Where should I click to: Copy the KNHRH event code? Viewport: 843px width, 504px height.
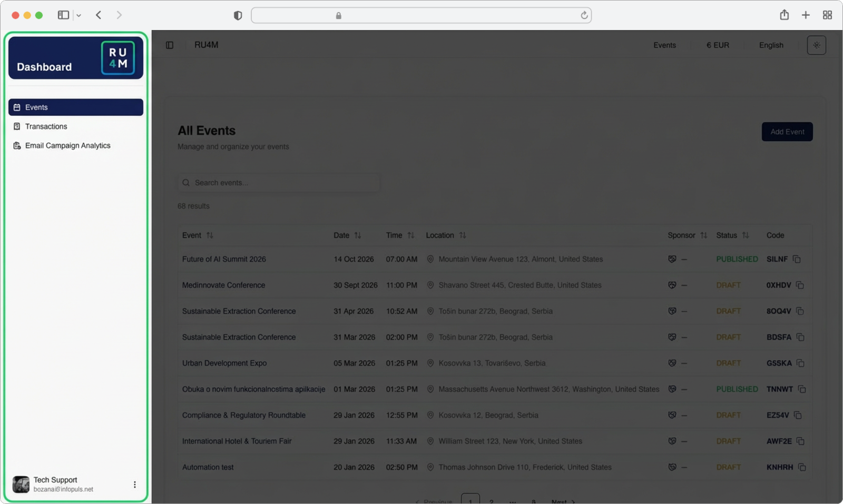801,467
